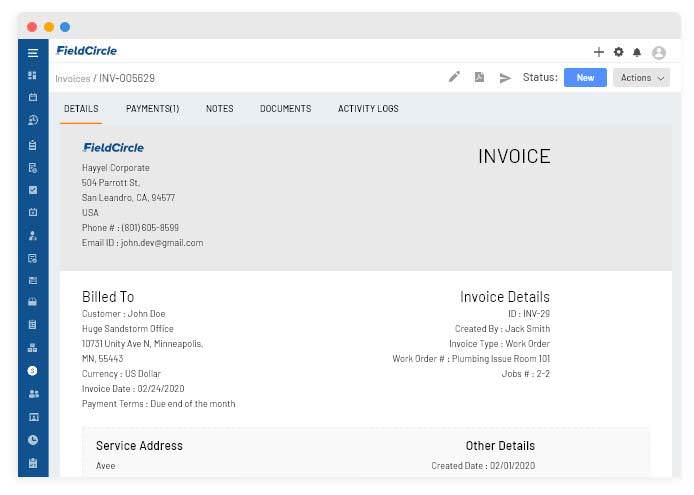This screenshot has width=694, height=495.
Task: Click the plus add icon in header
Action: [598, 52]
